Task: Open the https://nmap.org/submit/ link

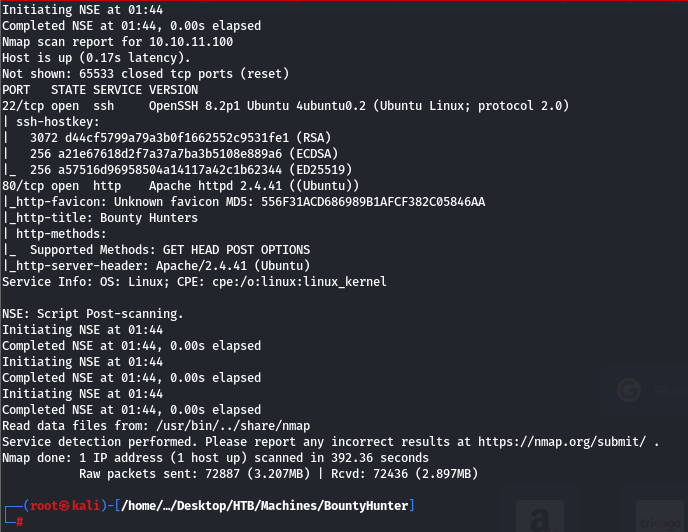Action: [x=562, y=442]
